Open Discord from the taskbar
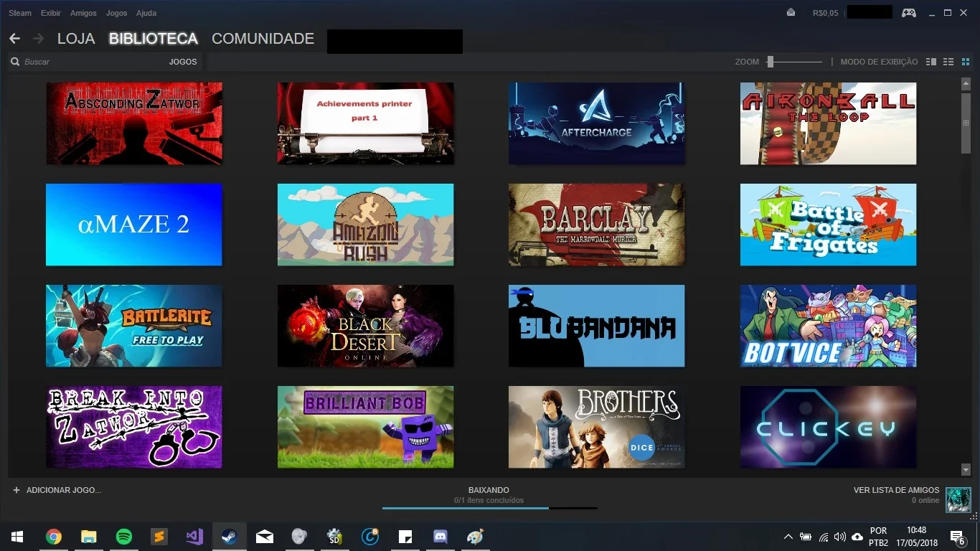This screenshot has width=980, height=551. 440,537
